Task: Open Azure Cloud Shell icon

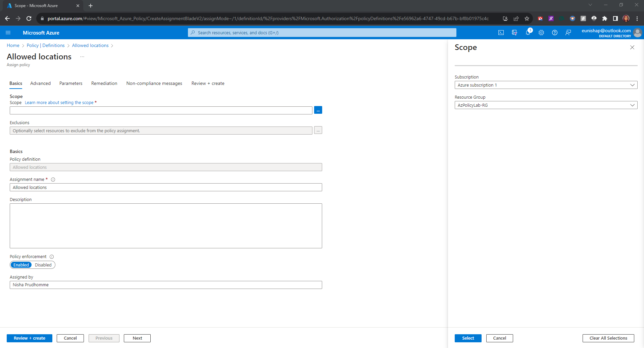Action: pos(501,33)
